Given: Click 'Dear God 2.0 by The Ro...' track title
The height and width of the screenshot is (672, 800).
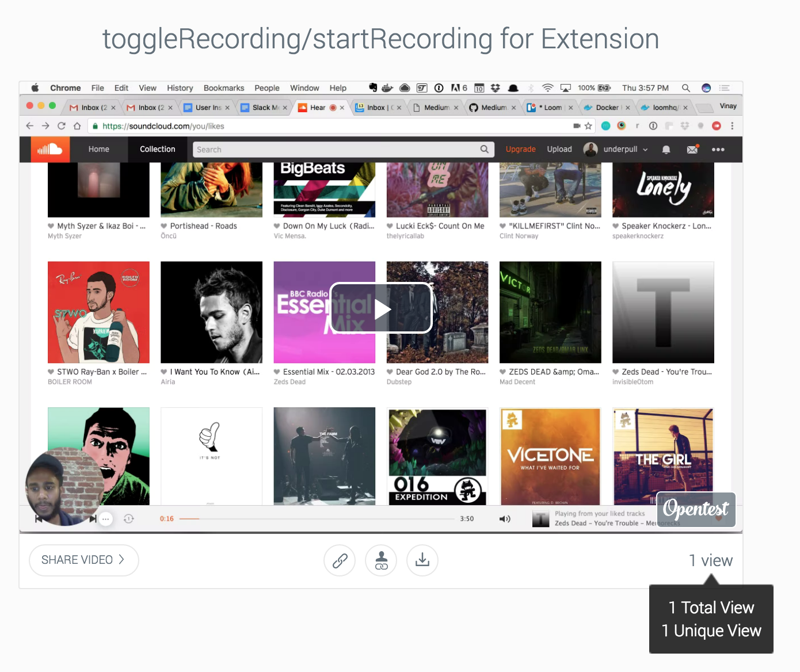Looking at the screenshot, I should click(x=441, y=372).
